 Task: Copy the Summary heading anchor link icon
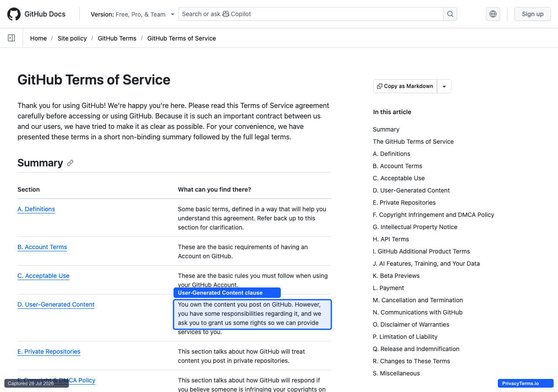[x=70, y=163]
